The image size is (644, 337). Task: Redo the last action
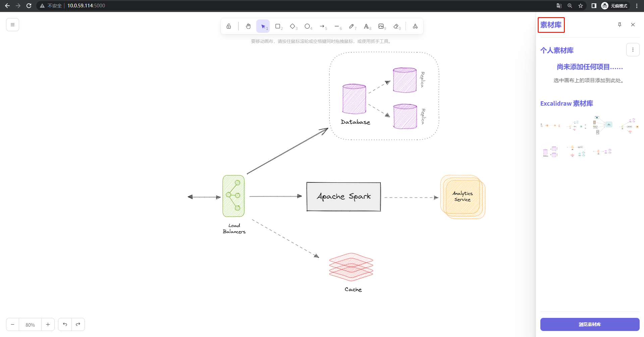pos(78,324)
